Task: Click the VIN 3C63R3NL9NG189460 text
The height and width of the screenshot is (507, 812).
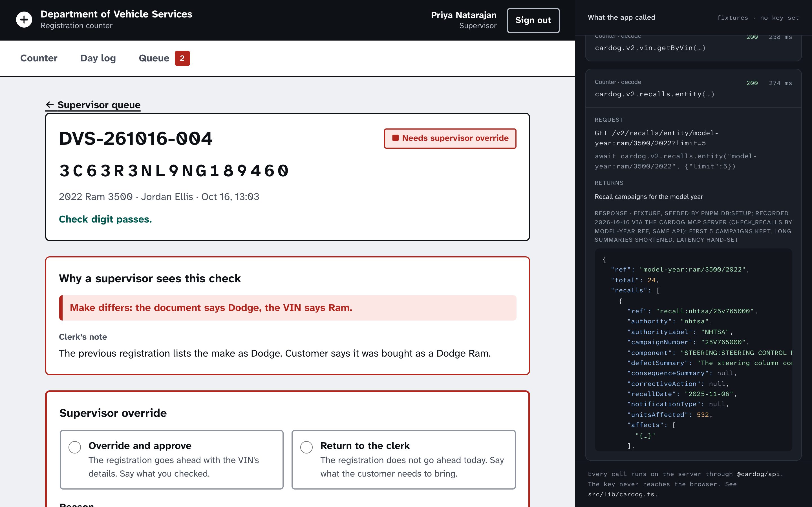Action: tap(174, 171)
